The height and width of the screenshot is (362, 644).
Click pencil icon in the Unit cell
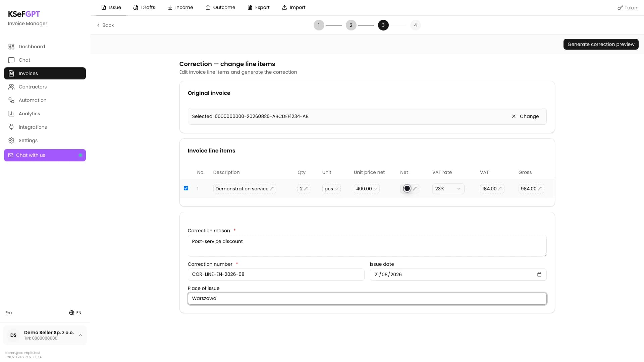tap(336, 189)
